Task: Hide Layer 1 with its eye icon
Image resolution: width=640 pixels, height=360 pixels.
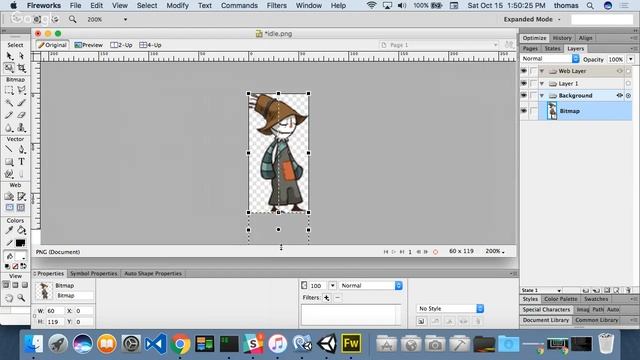Action: click(524, 83)
